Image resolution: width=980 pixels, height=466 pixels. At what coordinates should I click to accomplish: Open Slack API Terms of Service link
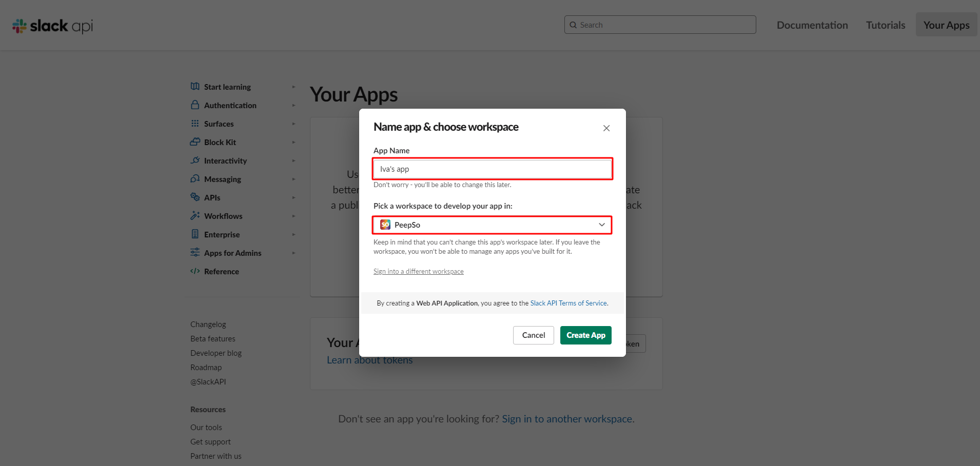[x=569, y=303]
